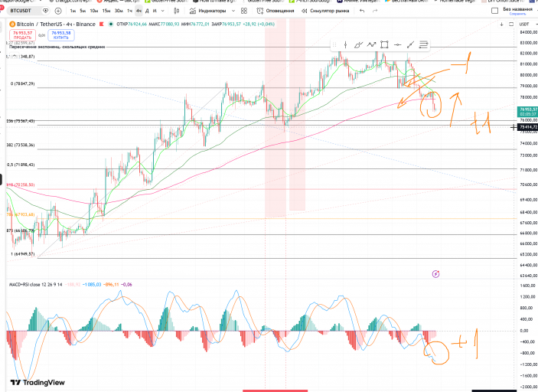Click the red flag next to Binance
Viewport: 538px width, 392px height.
[102, 24]
